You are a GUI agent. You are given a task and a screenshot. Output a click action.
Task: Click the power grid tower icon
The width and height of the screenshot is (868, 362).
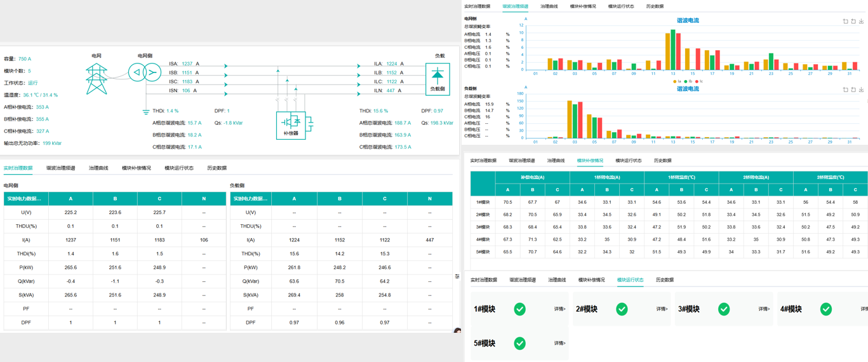(97, 79)
